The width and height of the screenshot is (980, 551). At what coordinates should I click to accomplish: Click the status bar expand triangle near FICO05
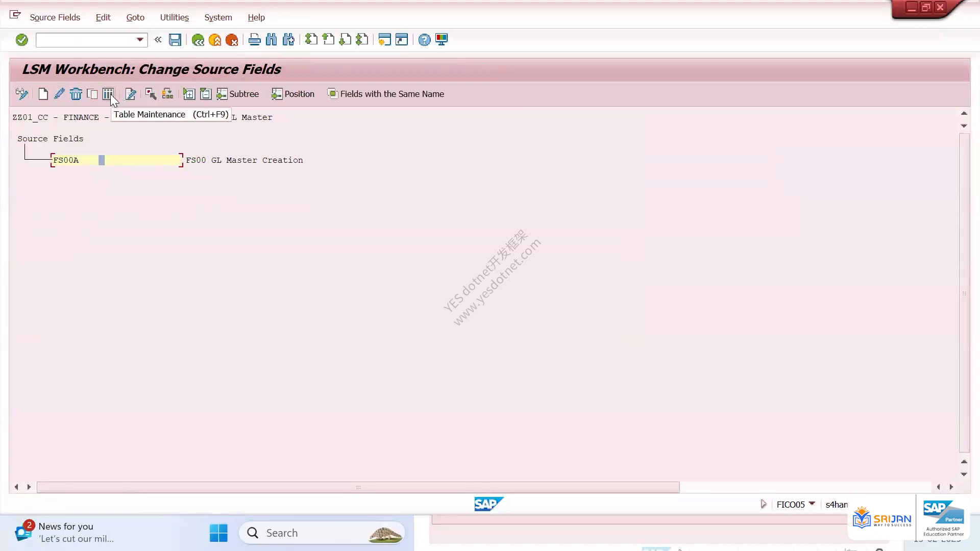(764, 504)
